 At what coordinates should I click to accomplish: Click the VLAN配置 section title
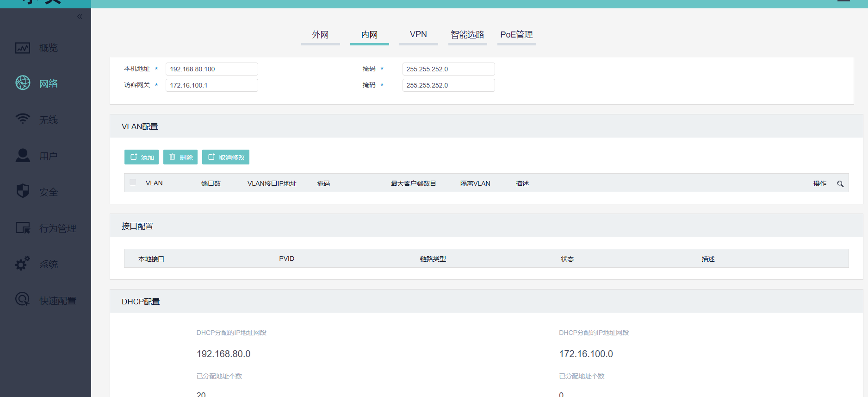click(x=140, y=126)
